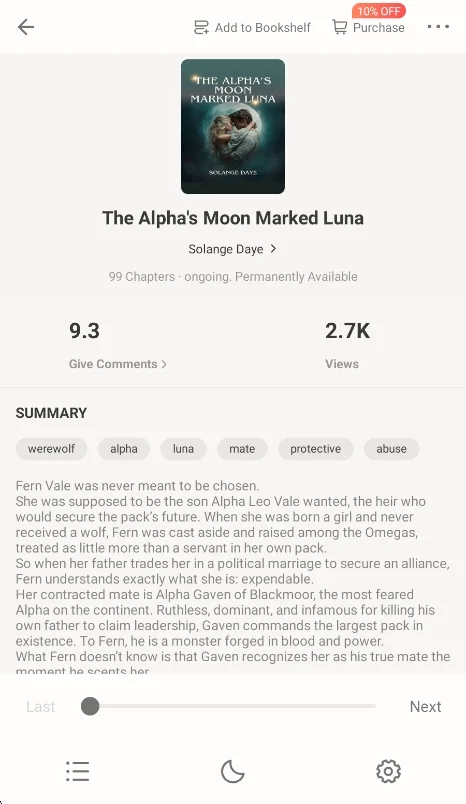Open reader settings gear icon
Screen dimensions: 466x804
coord(388,771)
